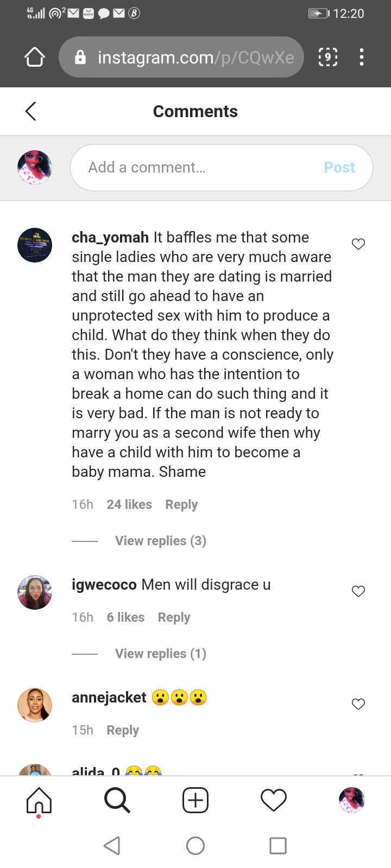Open the activity heart in bottom bar
Image resolution: width=391 pixels, height=868 pixels.
tap(274, 801)
